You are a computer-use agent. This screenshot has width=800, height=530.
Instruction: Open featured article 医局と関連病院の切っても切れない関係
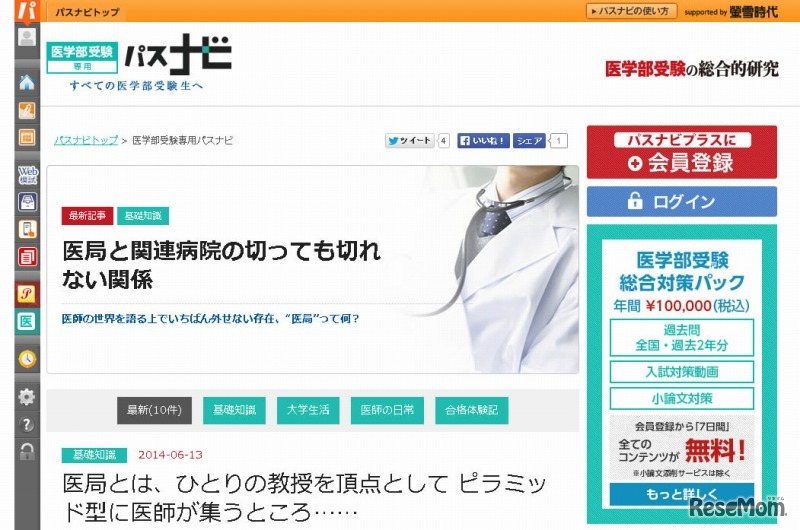[221, 265]
